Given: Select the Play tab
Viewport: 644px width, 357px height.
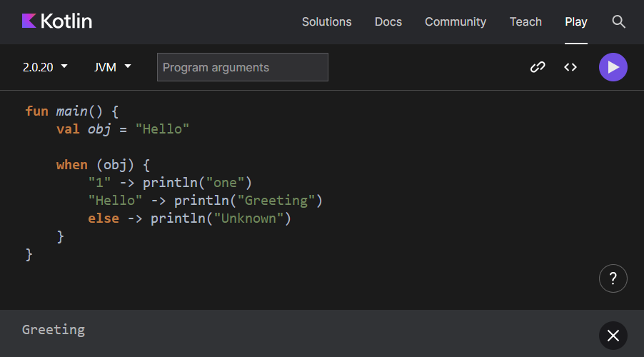Looking at the screenshot, I should point(576,21).
